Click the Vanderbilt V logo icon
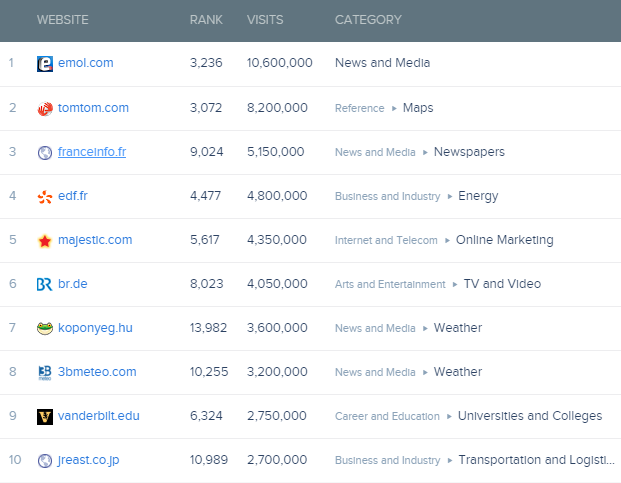 [45, 417]
